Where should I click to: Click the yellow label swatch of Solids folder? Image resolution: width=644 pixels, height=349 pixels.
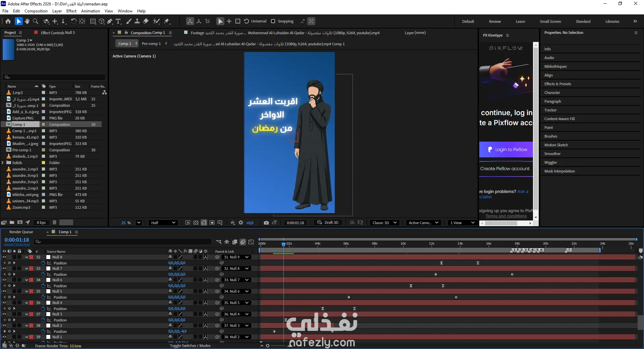[x=43, y=163]
